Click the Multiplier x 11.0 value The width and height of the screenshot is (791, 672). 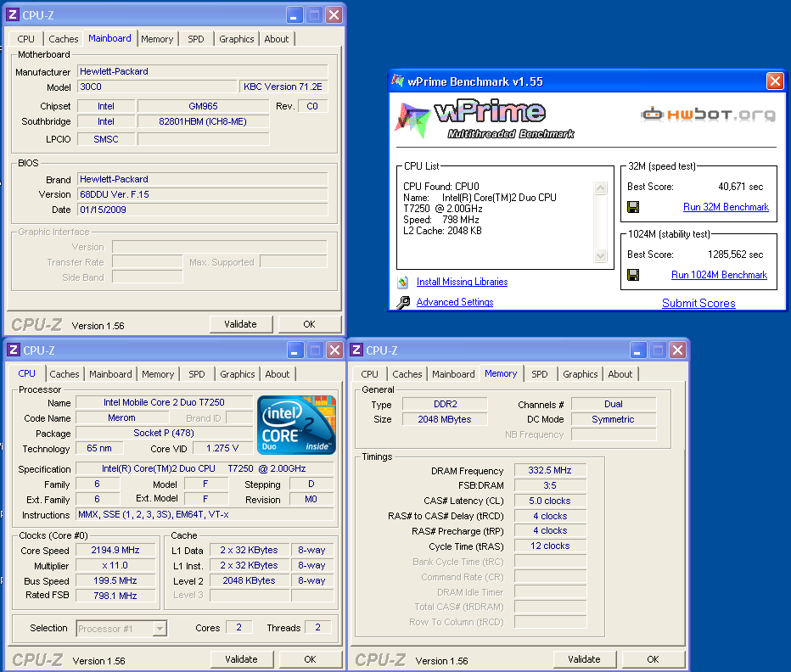(115, 566)
